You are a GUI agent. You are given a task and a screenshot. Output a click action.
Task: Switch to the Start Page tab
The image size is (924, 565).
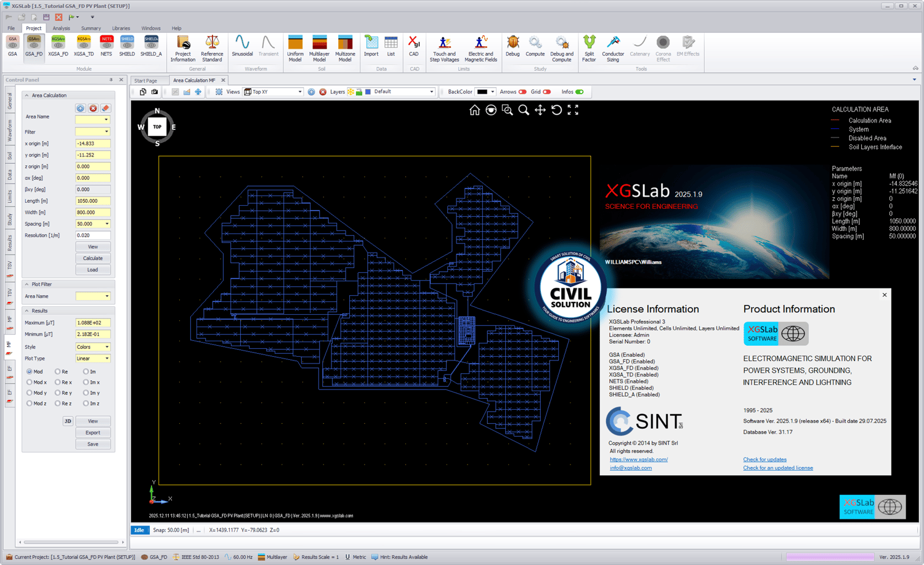point(146,81)
